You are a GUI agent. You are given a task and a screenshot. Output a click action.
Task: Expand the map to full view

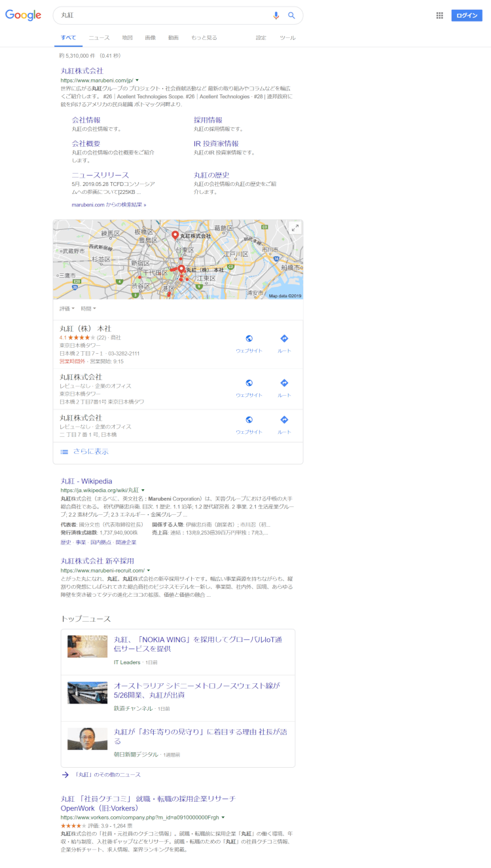pyautogui.click(x=295, y=228)
